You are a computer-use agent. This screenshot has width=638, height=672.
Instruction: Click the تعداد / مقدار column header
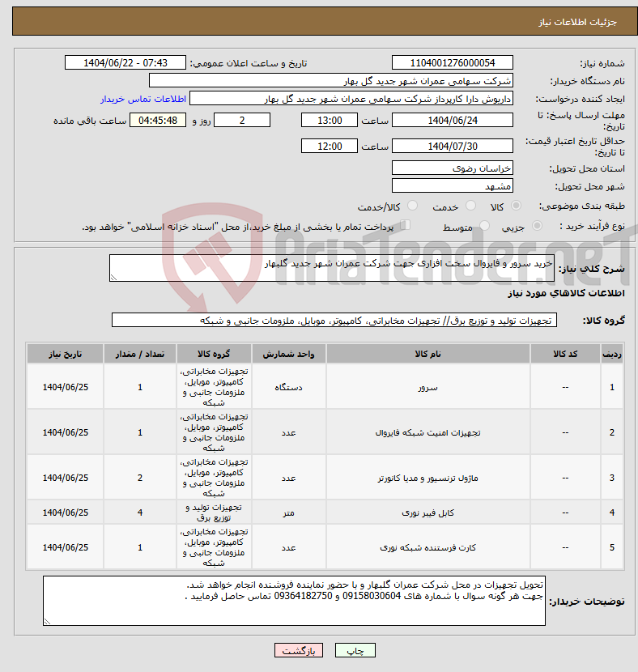pos(140,354)
